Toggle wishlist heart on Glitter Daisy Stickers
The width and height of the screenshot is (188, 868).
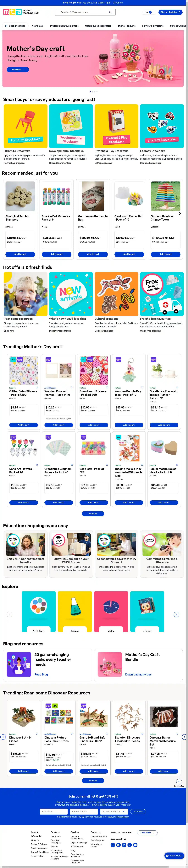click(37, 388)
